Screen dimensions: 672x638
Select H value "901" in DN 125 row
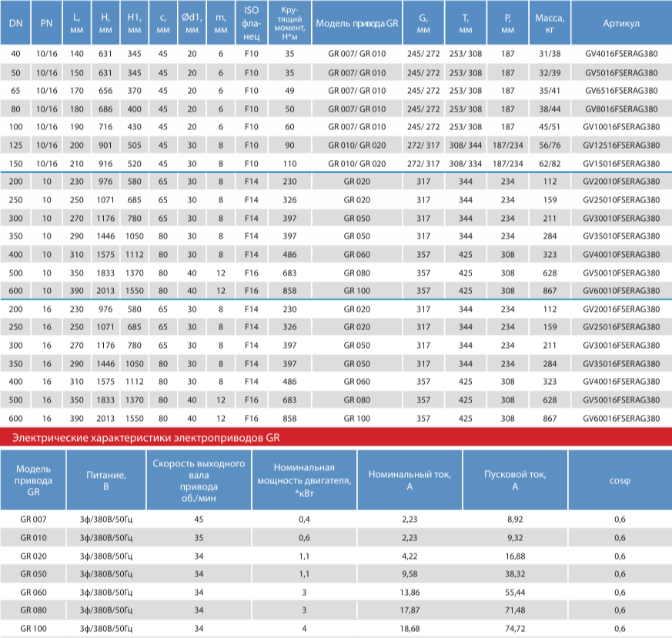(x=105, y=145)
